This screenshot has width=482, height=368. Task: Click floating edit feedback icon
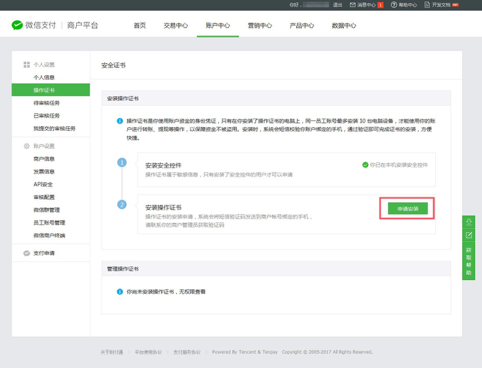469,235
